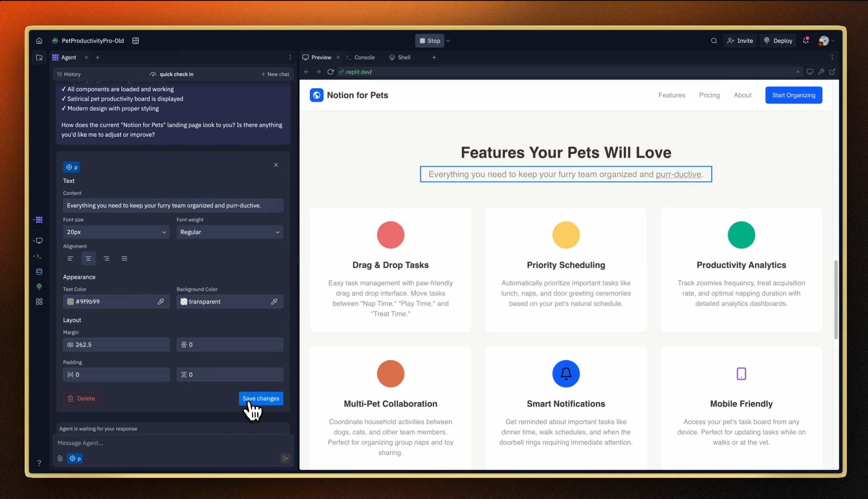This screenshot has height=499, width=868.
Task: Click the Save changes button
Action: (261, 398)
